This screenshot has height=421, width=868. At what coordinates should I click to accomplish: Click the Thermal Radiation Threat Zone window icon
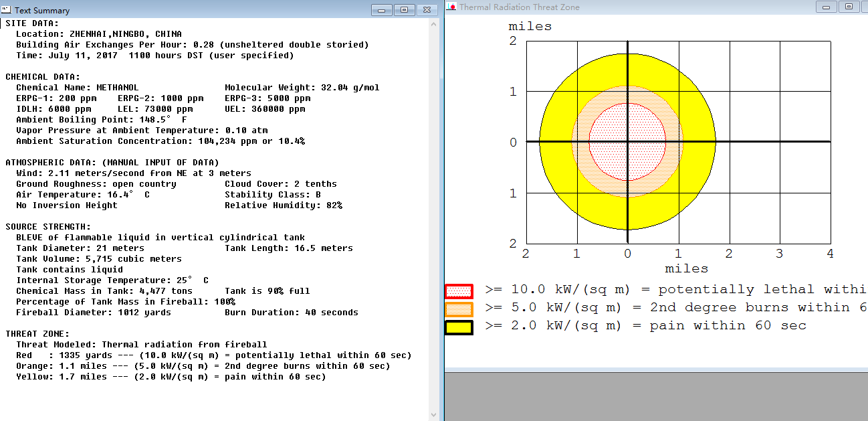452,7
